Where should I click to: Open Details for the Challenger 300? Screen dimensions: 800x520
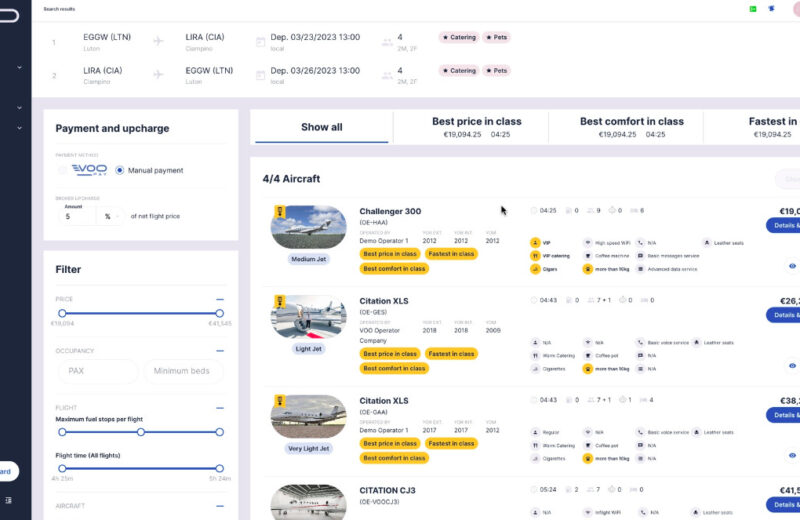783,225
